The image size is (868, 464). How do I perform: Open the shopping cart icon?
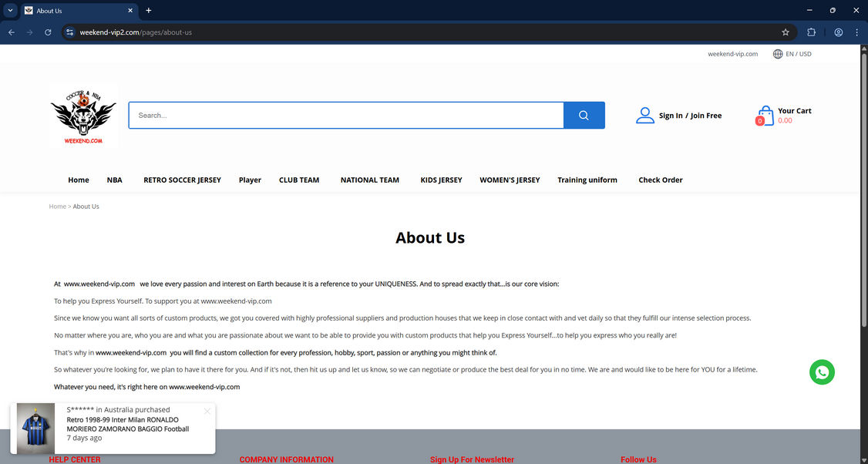point(765,115)
